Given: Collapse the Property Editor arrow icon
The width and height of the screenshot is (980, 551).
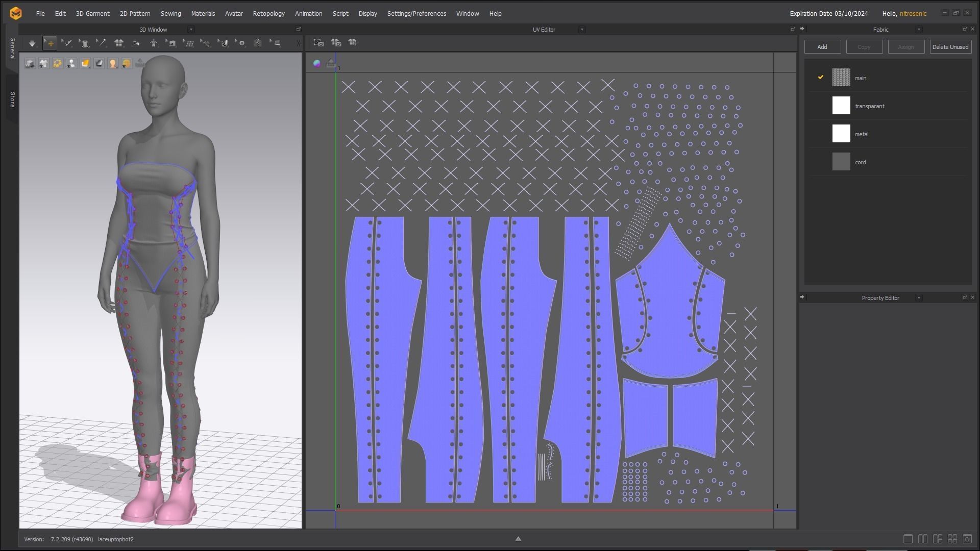Looking at the screenshot, I should coord(802,297).
